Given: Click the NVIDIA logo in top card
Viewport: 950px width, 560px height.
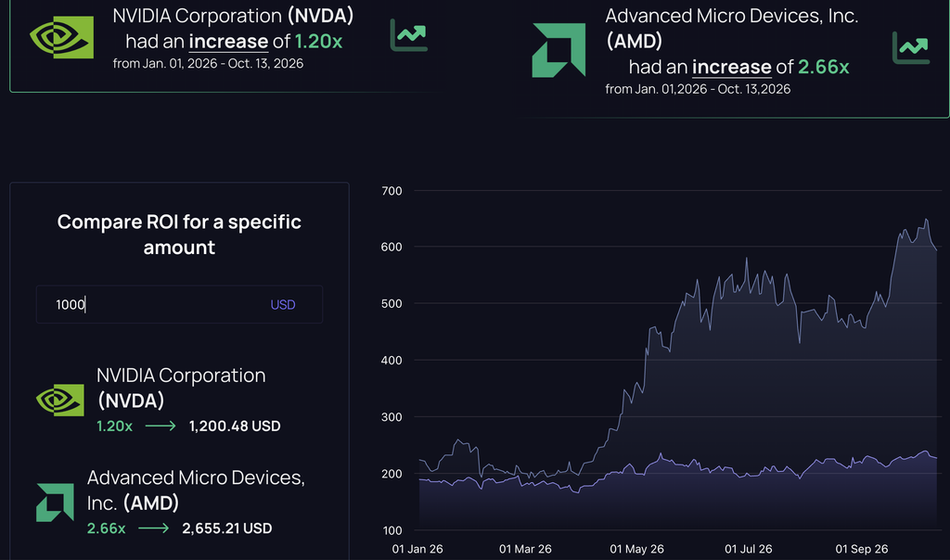Looking at the screenshot, I should click(x=62, y=37).
